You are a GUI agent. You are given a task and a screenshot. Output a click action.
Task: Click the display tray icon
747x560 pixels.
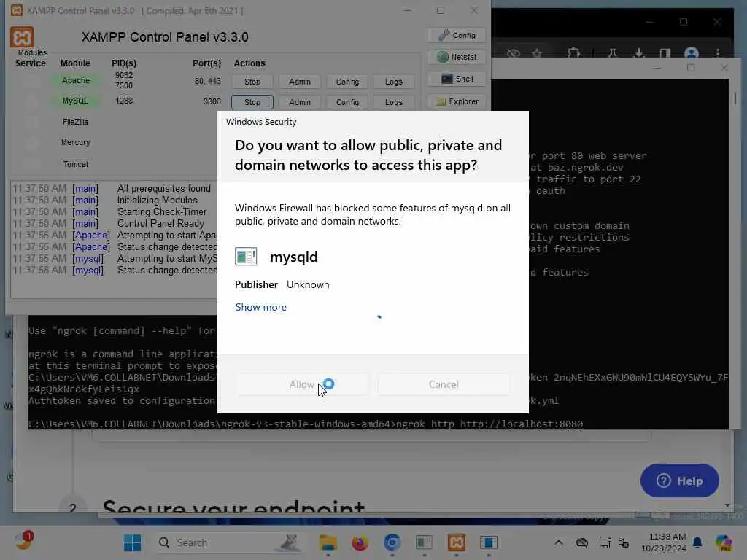pos(605,542)
